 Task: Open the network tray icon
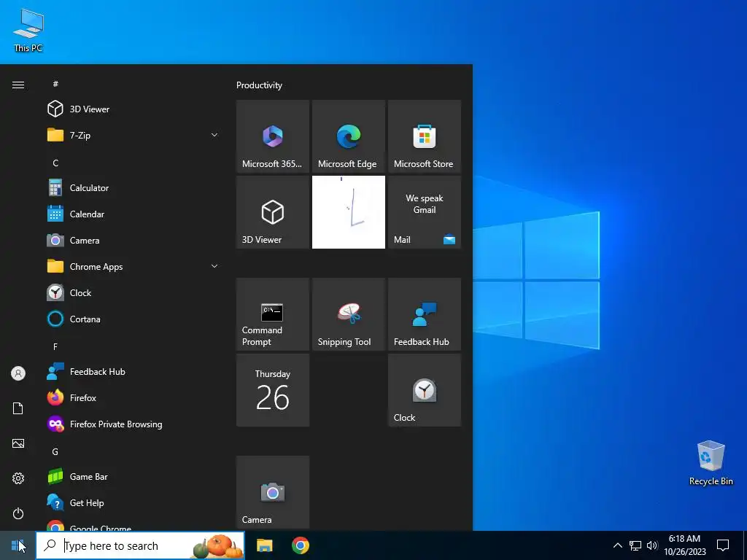[x=635, y=545]
